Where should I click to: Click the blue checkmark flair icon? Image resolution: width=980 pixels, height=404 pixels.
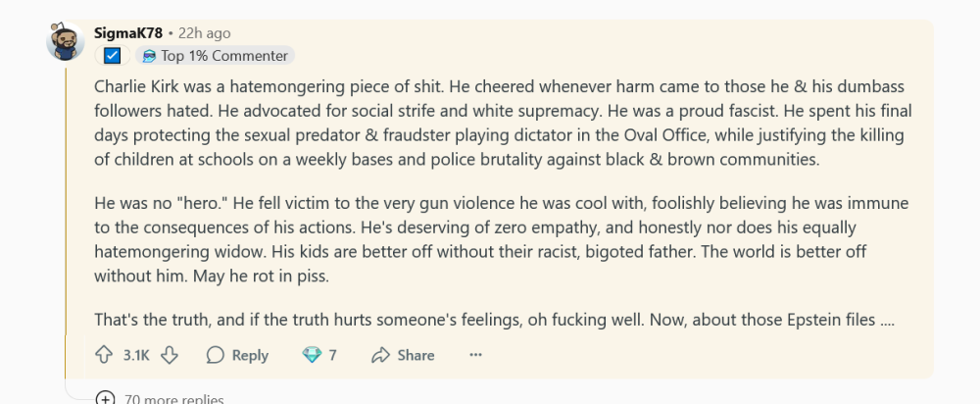[112, 56]
